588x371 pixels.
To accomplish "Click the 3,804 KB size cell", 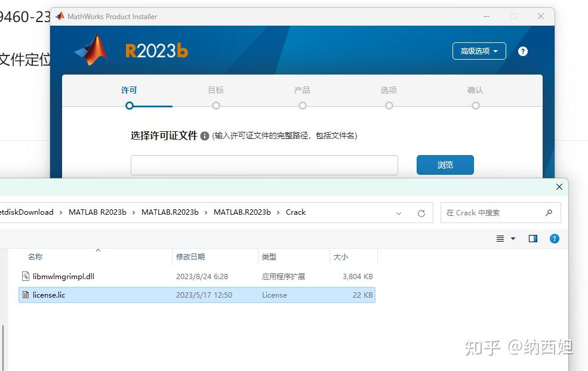I will 358,277.
